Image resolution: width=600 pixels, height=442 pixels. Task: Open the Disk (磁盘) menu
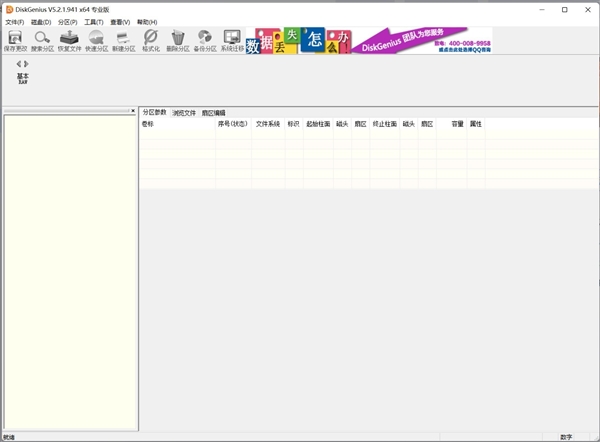41,22
